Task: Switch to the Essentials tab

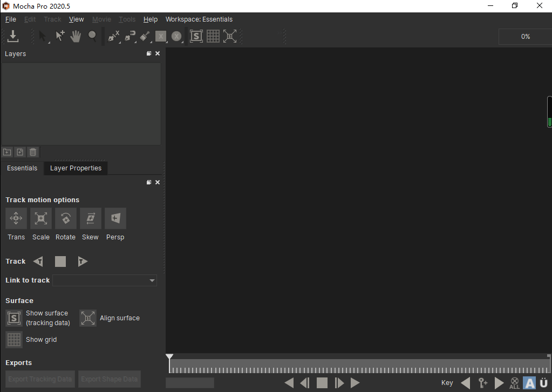Action: (x=22, y=168)
